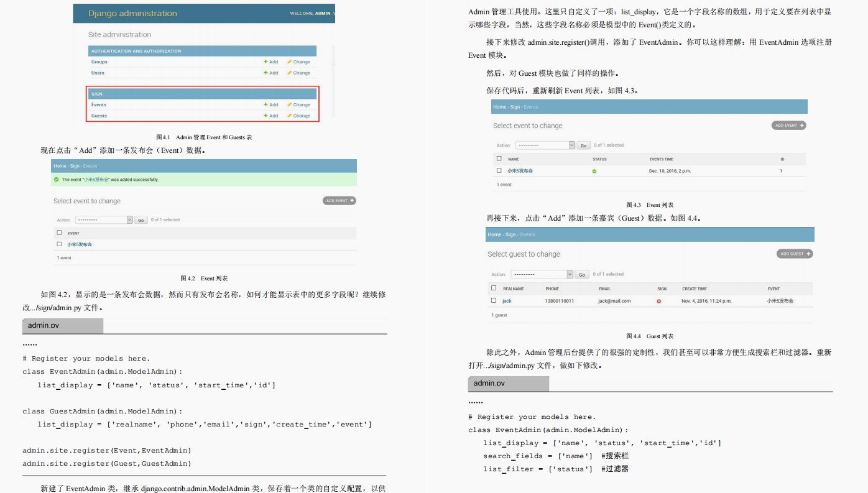Click the green success checkmark in the added-event message
The image size is (868, 493).
[57, 180]
